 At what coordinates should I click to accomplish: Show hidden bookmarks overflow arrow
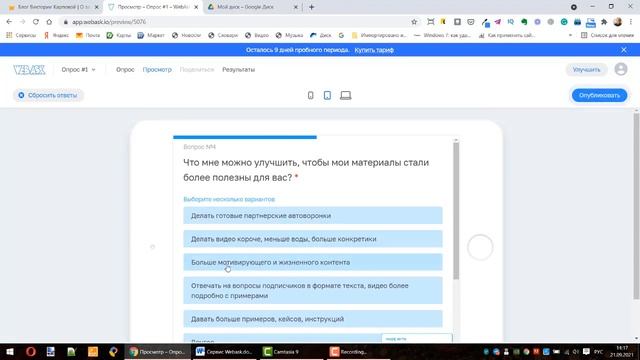tap(570, 36)
